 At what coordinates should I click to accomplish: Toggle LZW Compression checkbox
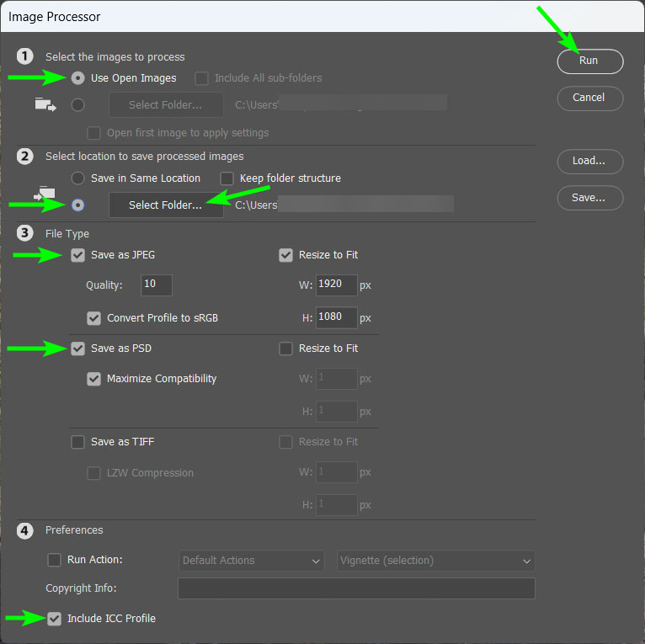(x=93, y=473)
